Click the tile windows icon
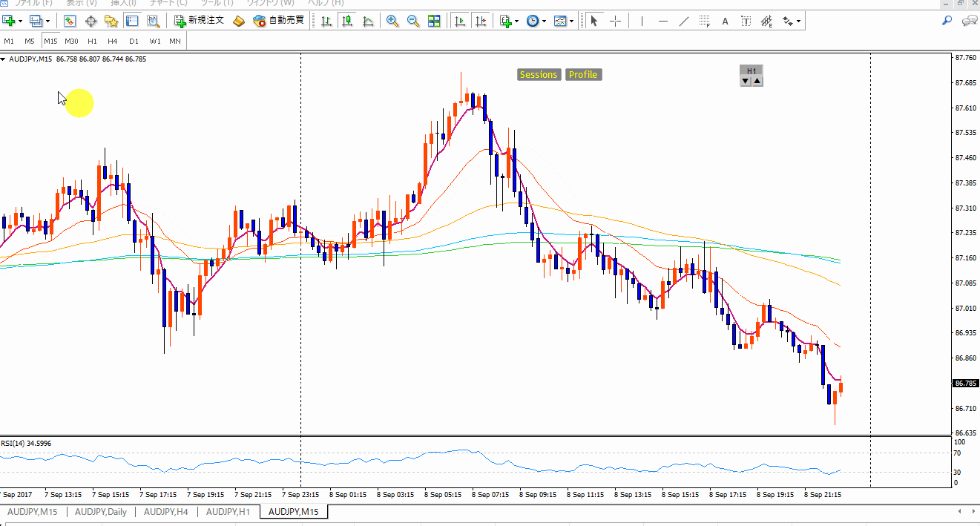 point(434,21)
